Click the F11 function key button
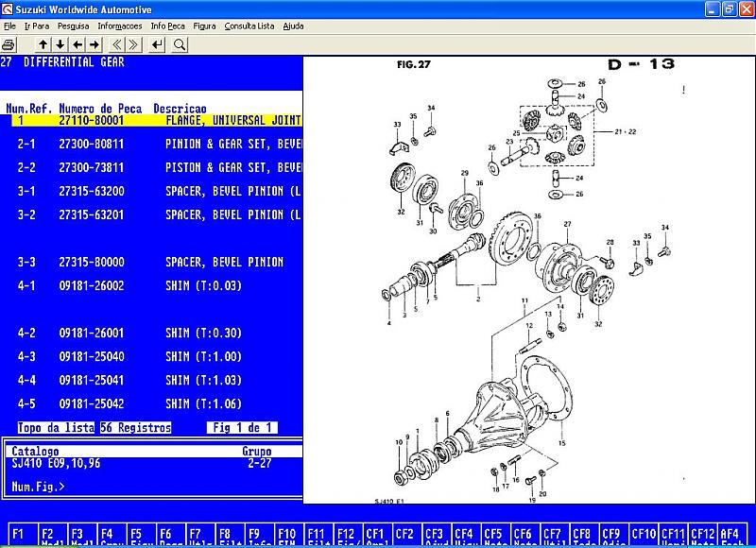The width and height of the screenshot is (756, 548). point(318,535)
